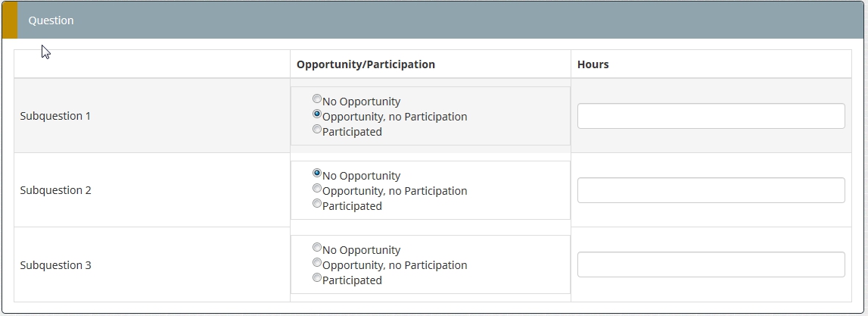868x316 pixels.
Task: Select No Opportunity for Subquestion 2
Action: (x=317, y=173)
